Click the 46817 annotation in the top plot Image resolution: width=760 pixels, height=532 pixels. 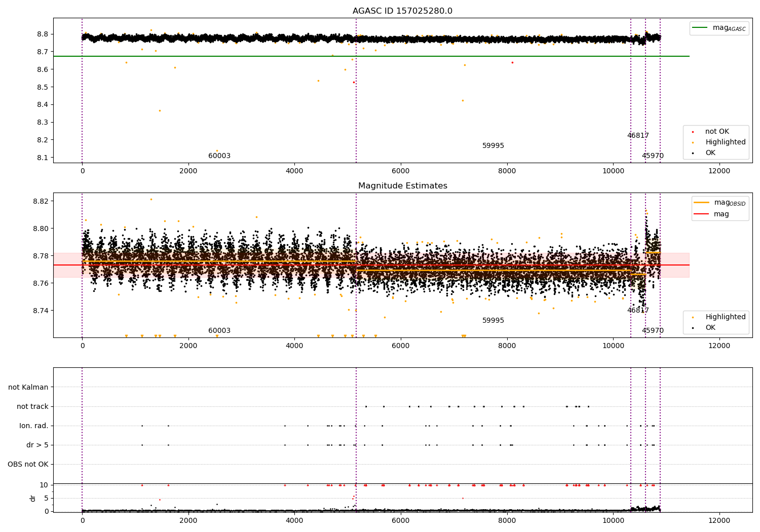[638, 135]
